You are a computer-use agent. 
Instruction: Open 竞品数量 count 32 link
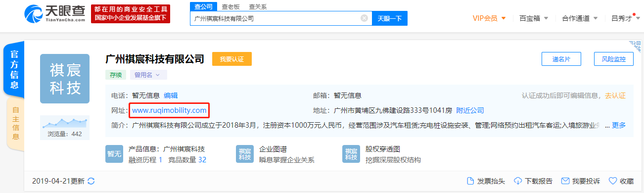[x=187, y=159]
